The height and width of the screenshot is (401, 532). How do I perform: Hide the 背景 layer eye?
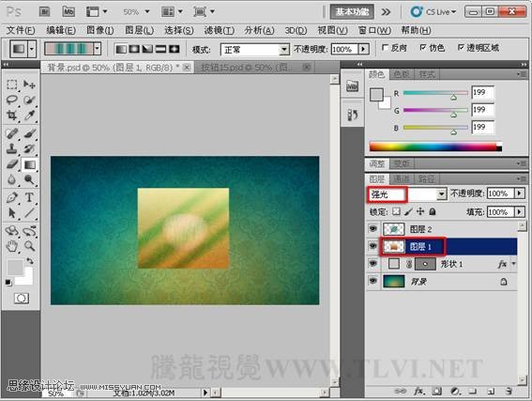pyautogui.click(x=372, y=281)
